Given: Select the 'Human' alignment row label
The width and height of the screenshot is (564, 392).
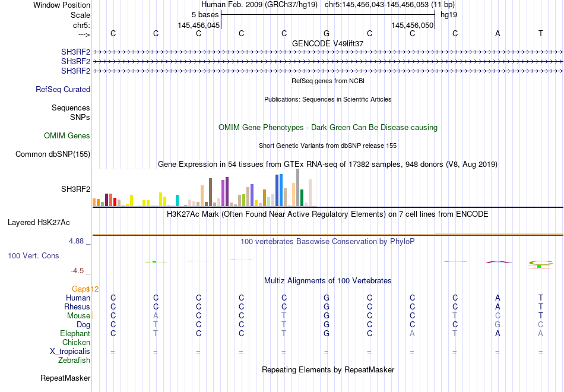Looking at the screenshot, I should (78, 298).
